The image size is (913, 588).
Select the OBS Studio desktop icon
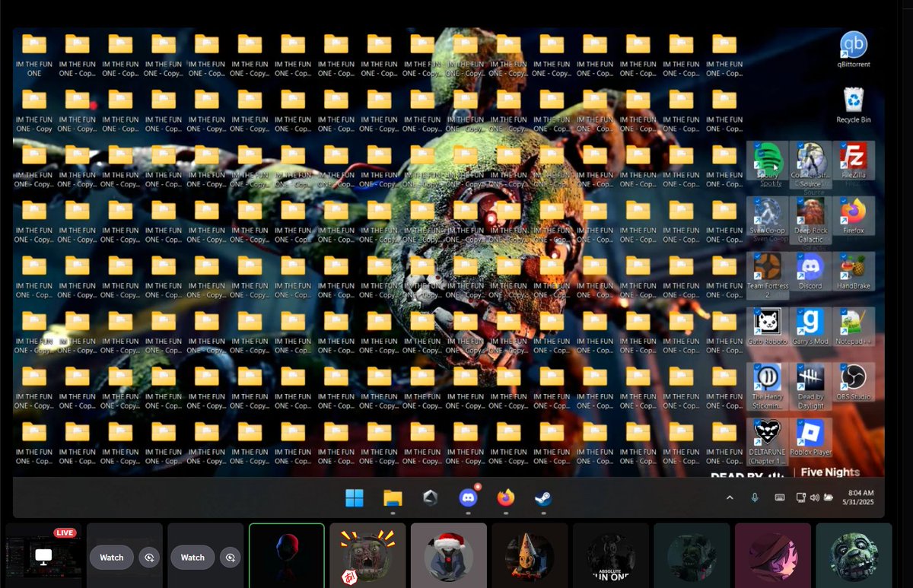854,383
